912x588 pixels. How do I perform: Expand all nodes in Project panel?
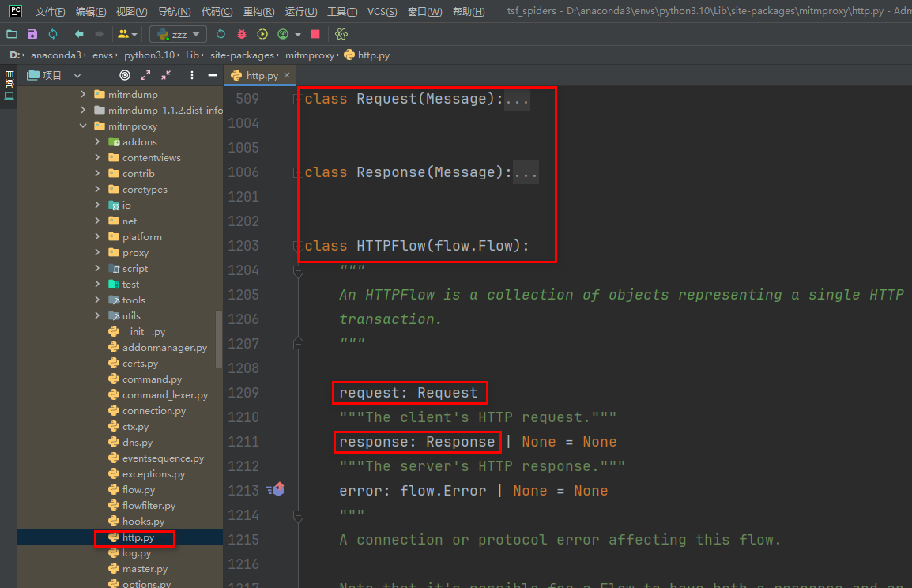coord(145,75)
